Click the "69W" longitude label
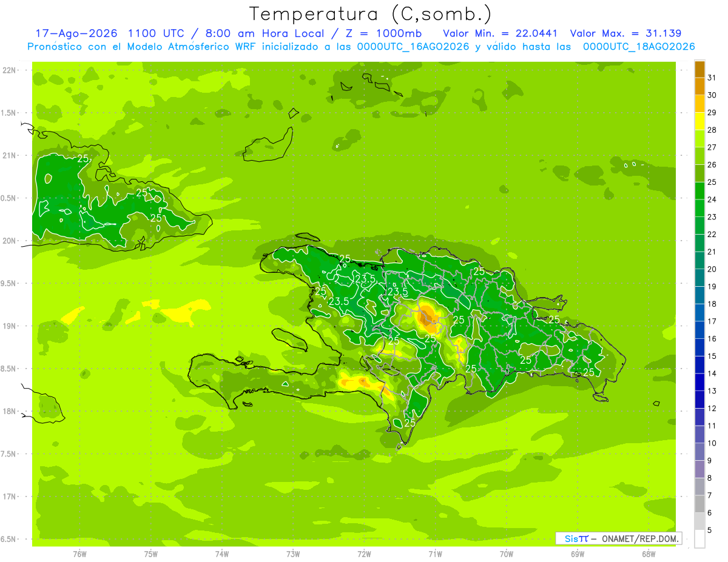 (x=578, y=554)
